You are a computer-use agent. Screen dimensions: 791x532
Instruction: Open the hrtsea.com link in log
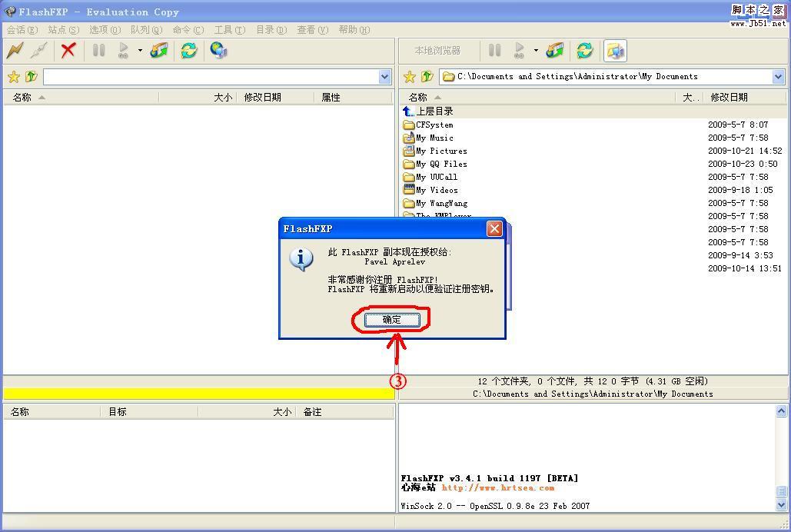(x=497, y=487)
